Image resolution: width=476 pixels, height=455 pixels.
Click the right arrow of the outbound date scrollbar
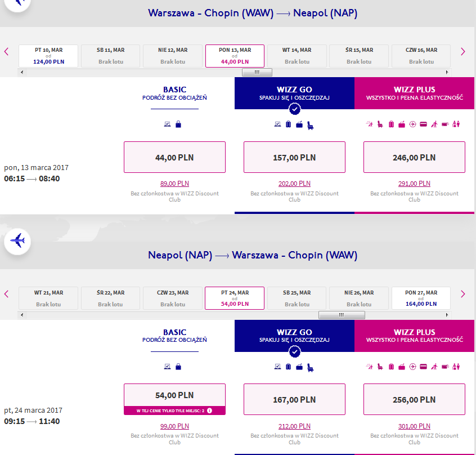(447, 72)
